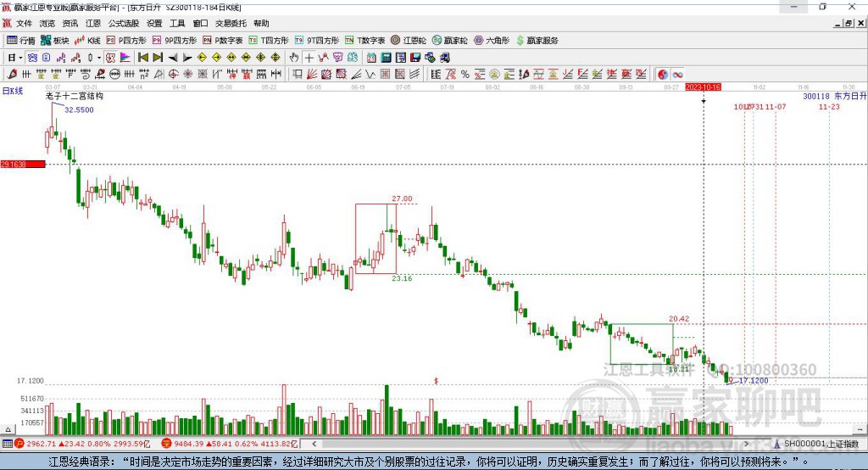This screenshot has height=470, width=868.
Task: Open the P数字表 tool
Action: 223,41
